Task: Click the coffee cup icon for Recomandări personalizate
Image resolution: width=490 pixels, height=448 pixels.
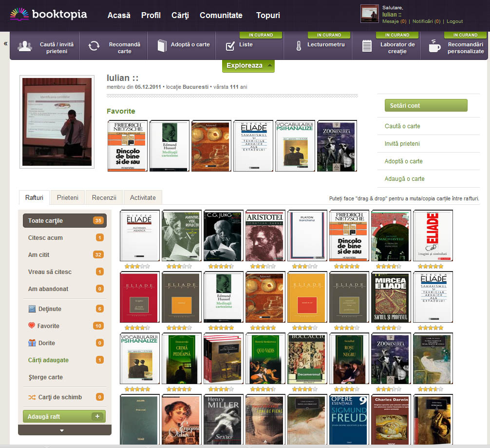Action: [x=434, y=46]
